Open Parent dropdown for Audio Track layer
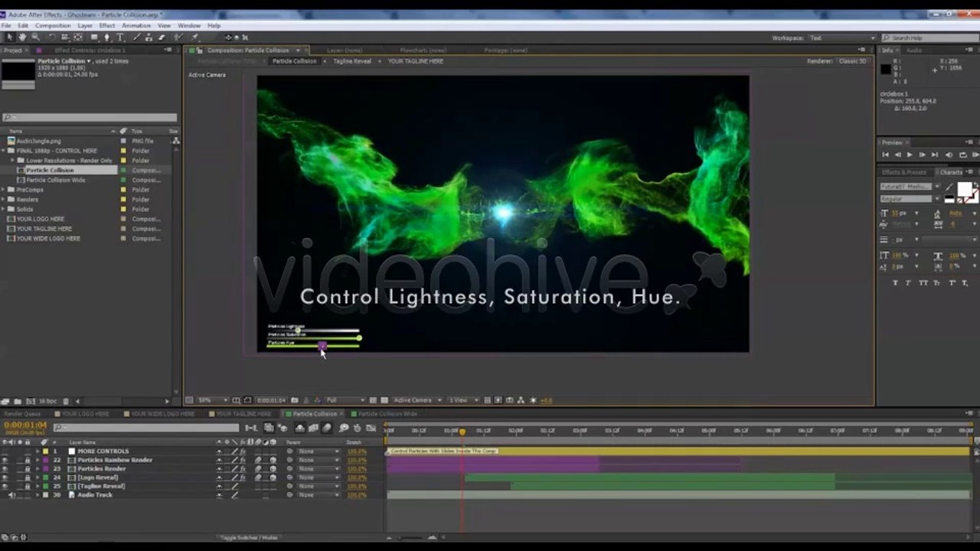 coord(317,495)
